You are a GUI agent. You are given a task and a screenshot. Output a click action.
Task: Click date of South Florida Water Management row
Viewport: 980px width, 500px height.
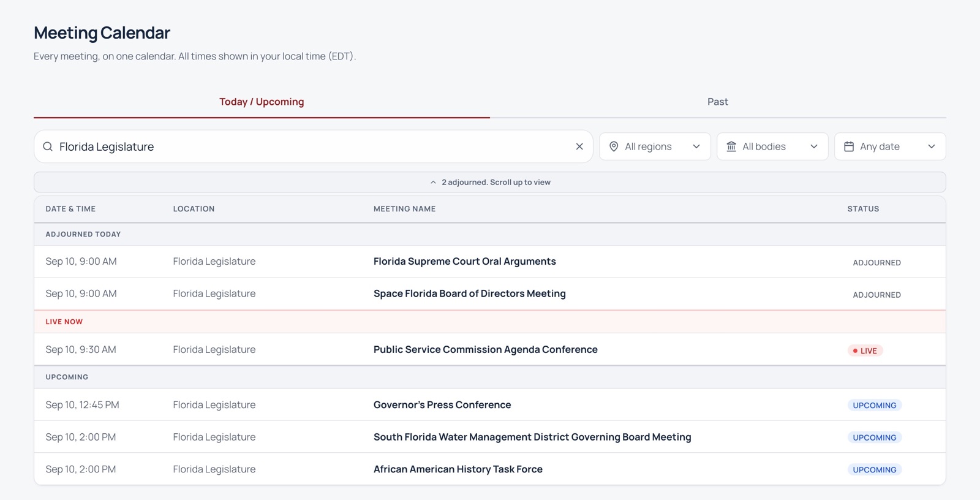(81, 437)
